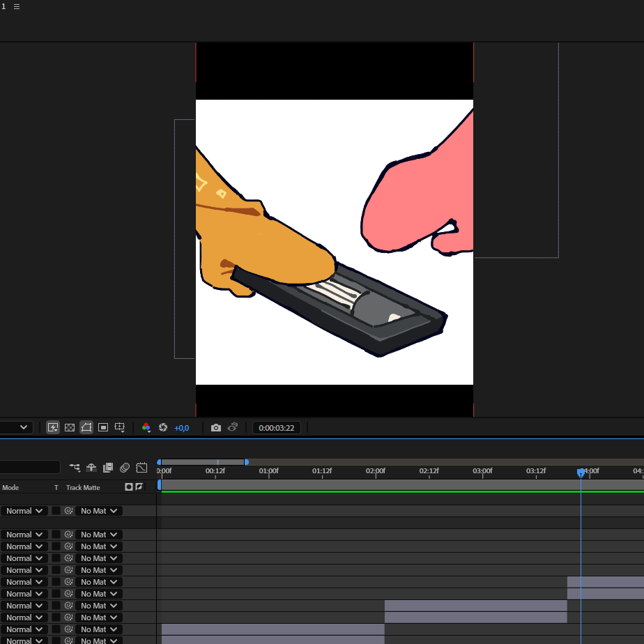Click the topmost layer's track matte pick whip
Screen dimensions: 644x644
pos(68,511)
